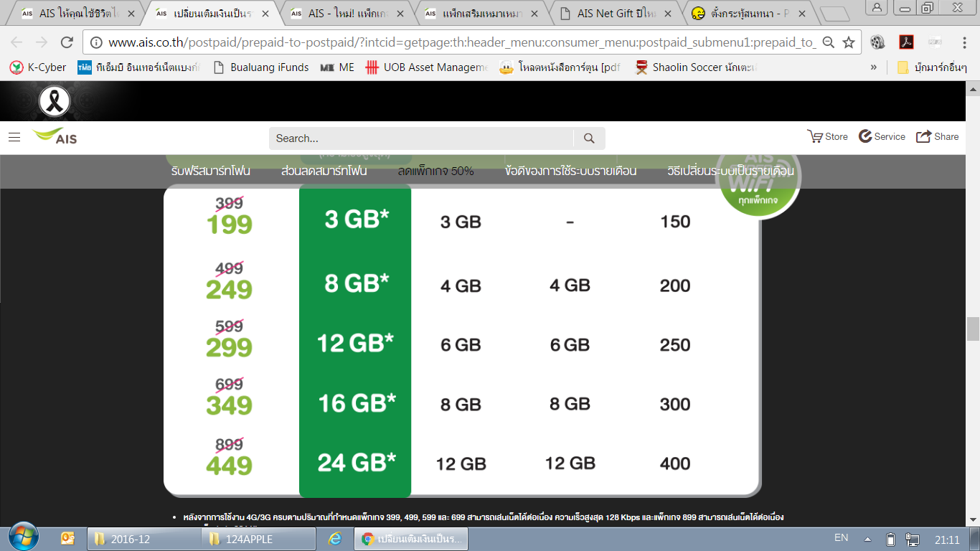This screenshot has height=551, width=980.
Task: Click the browser address bar URL
Action: [x=462, y=42]
